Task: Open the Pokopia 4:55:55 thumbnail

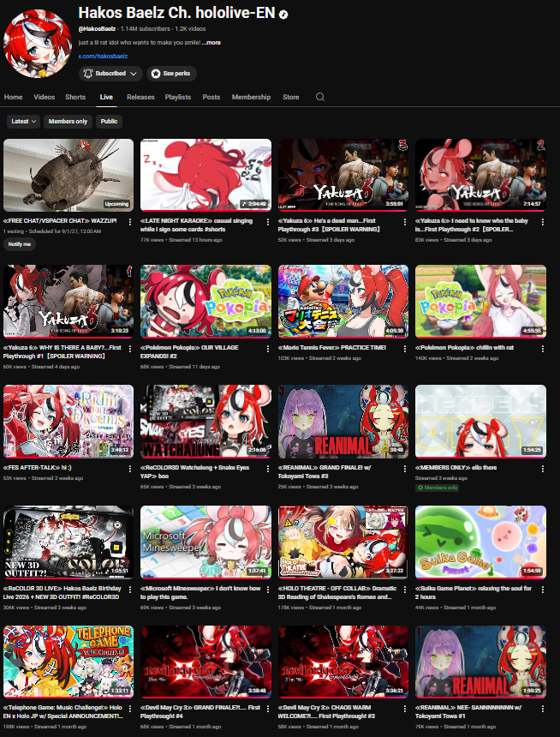Action: pos(480,302)
